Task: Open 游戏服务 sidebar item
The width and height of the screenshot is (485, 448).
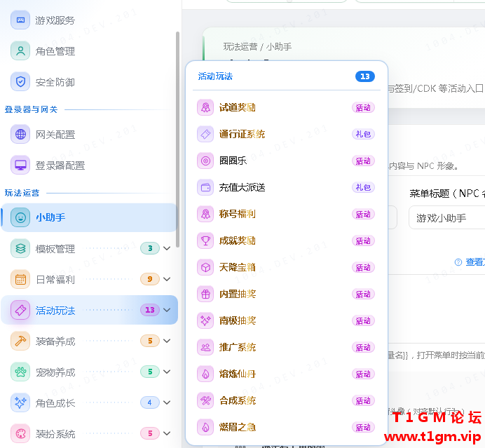Action: click(90, 20)
